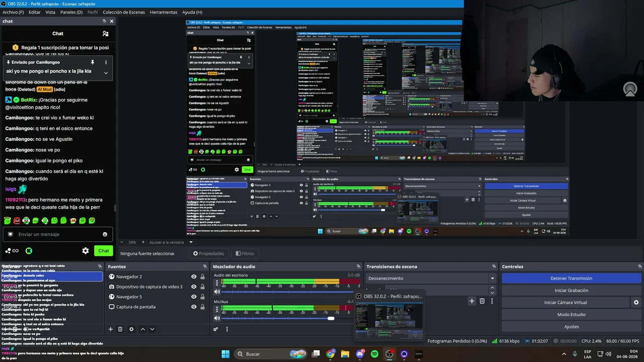644x362 pixels.
Task: Open the Archivo menu
Action: coord(13,12)
